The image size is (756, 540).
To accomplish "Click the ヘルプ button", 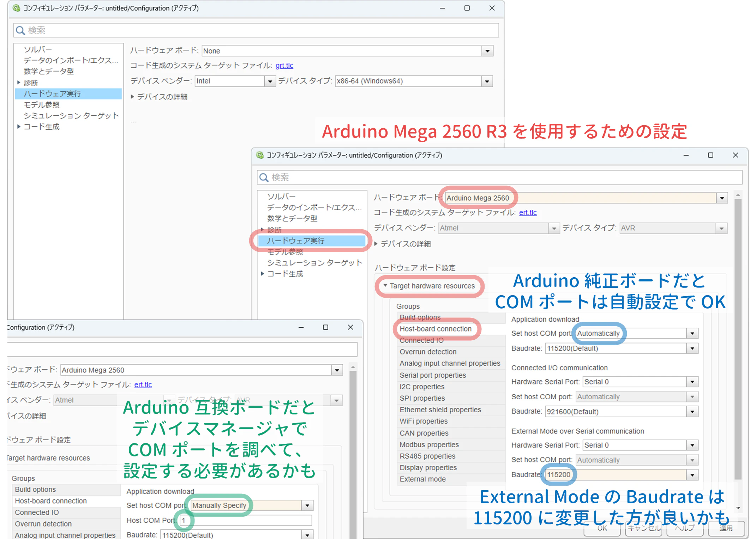I will (685, 528).
